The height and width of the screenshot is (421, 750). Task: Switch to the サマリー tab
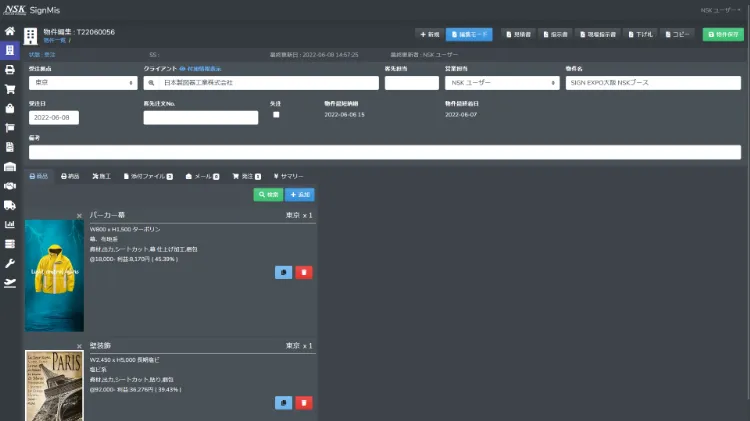click(289, 176)
